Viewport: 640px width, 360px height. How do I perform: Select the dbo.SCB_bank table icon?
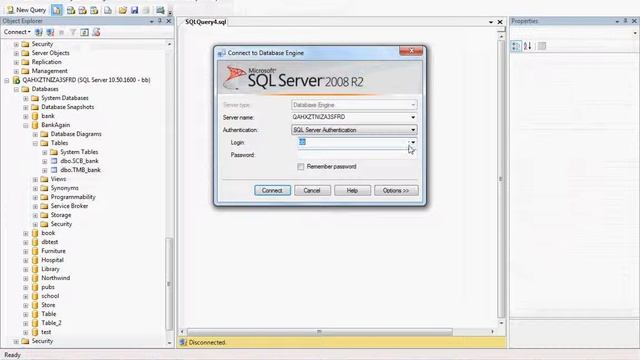[x=54, y=161]
